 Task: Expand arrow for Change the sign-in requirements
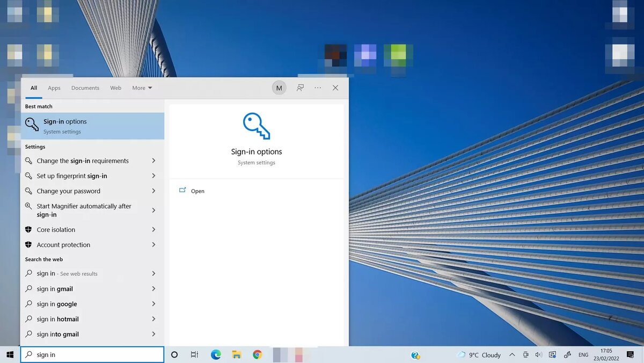(153, 161)
